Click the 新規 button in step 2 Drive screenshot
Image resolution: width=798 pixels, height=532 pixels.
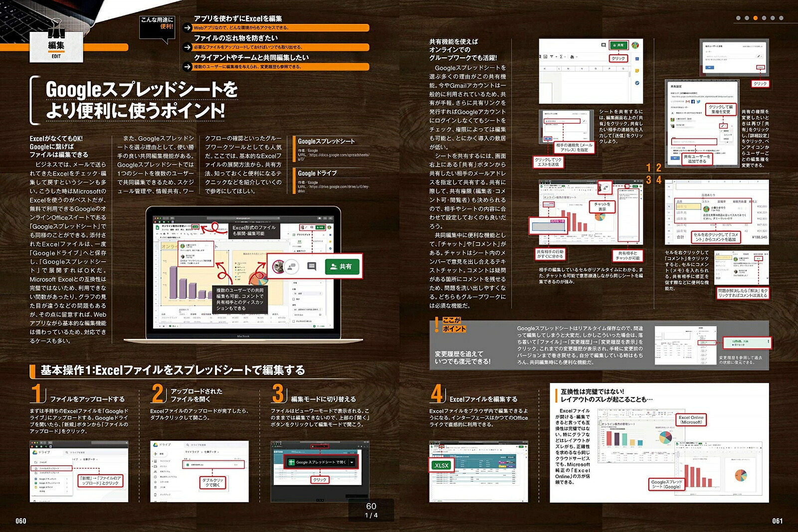tap(159, 454)
